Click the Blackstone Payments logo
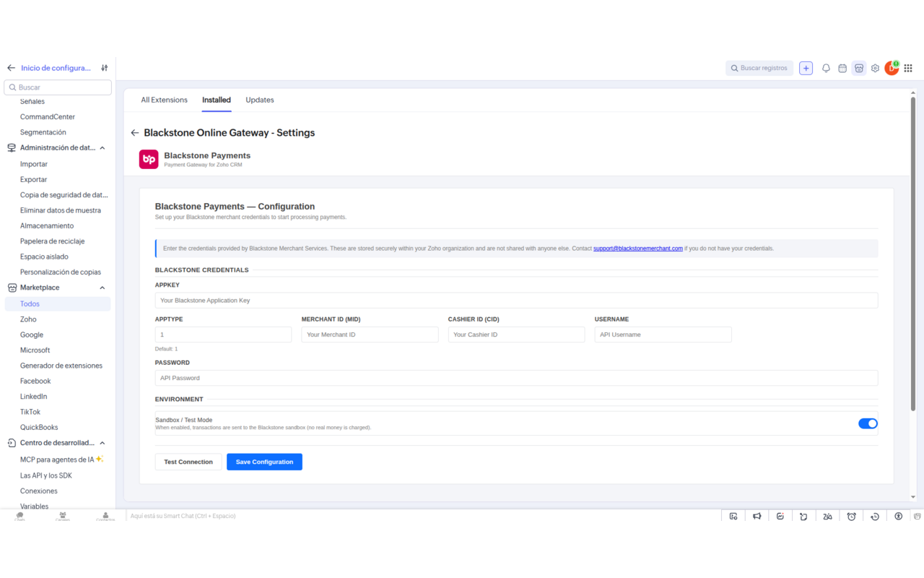 coord(149,159)
